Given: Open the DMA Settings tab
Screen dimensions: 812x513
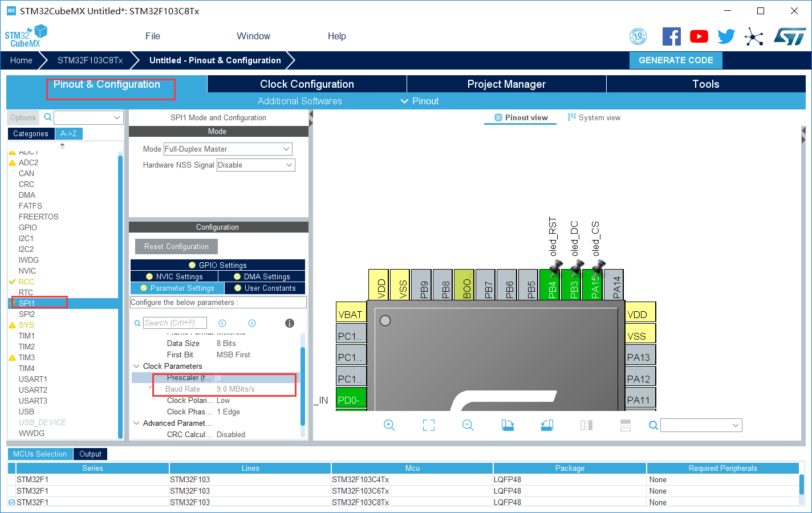Looking at the screenshot, I should point(262,276).
